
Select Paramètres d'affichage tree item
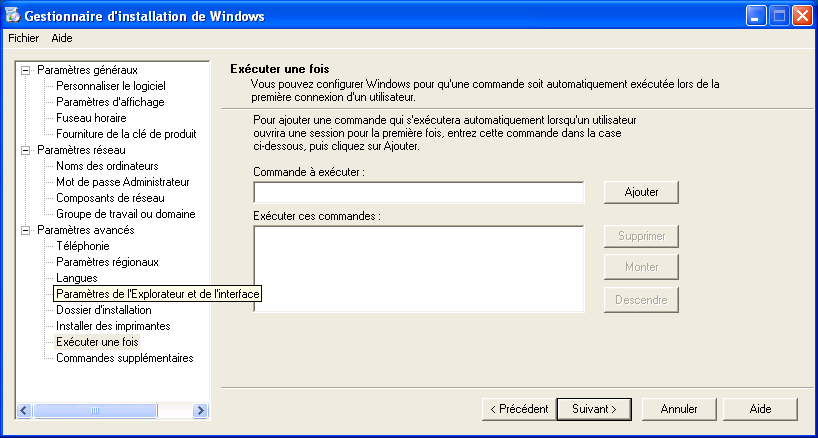click(110, 102)
